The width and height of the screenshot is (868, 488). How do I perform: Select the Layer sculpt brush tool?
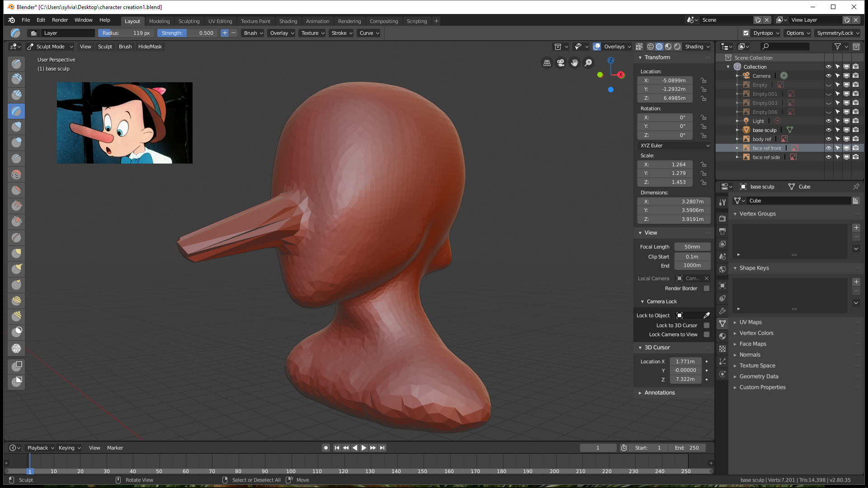click(16, 111)
